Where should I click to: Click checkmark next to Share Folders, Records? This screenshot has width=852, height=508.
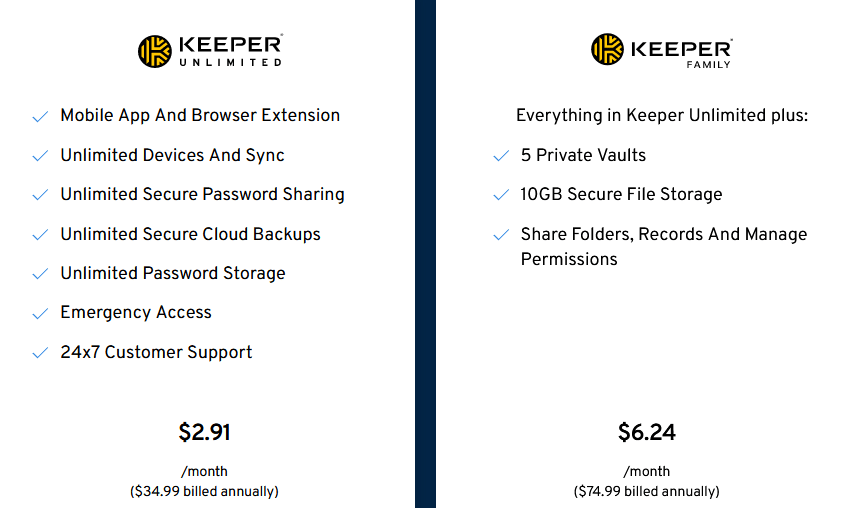click(x=501, y=235)
